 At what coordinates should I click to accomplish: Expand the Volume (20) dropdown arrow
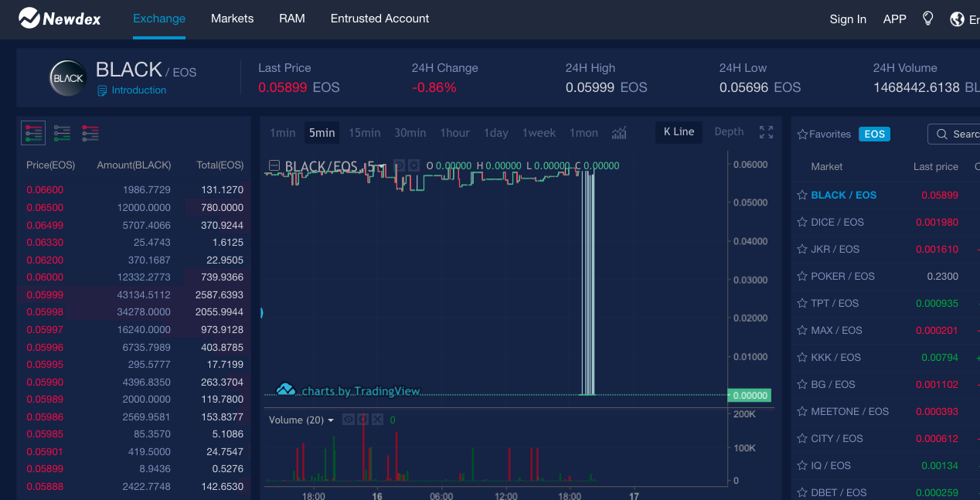pos(332,420)
